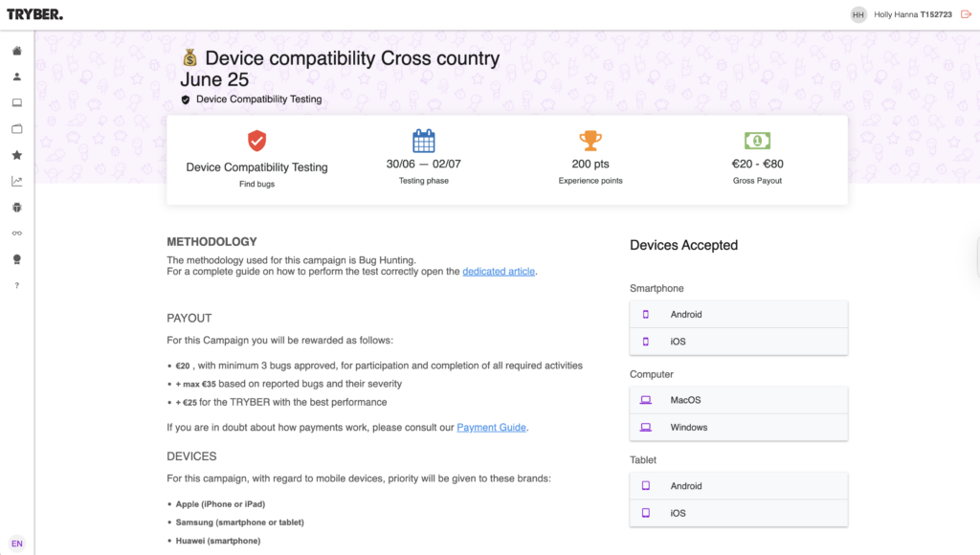Open the Payment Guide link
This screenshot has height=555, width=980.
pos(491,428)
